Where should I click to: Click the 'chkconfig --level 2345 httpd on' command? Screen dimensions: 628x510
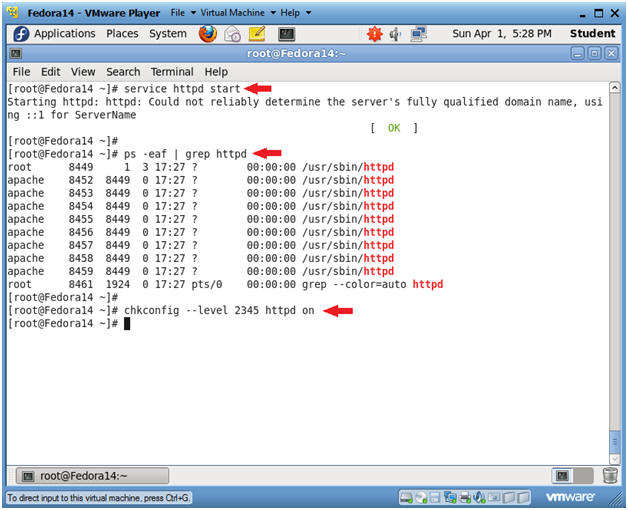point(219,310)
